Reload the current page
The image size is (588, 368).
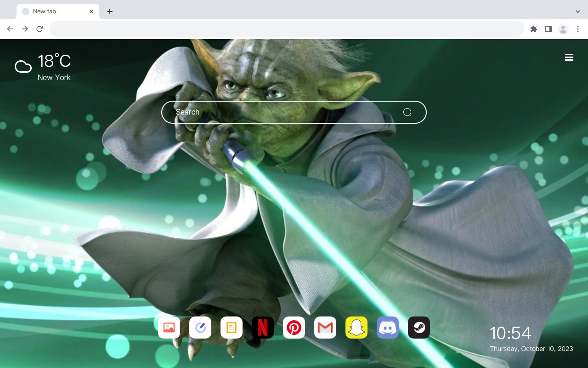tap(40, 29)
